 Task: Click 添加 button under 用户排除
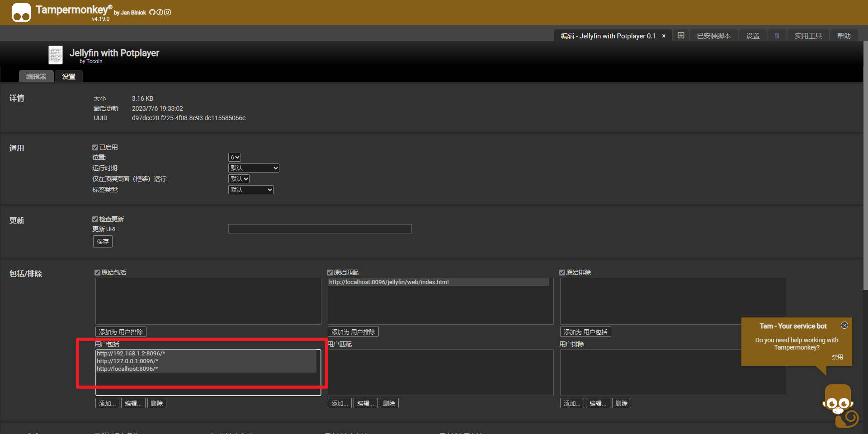572,403
